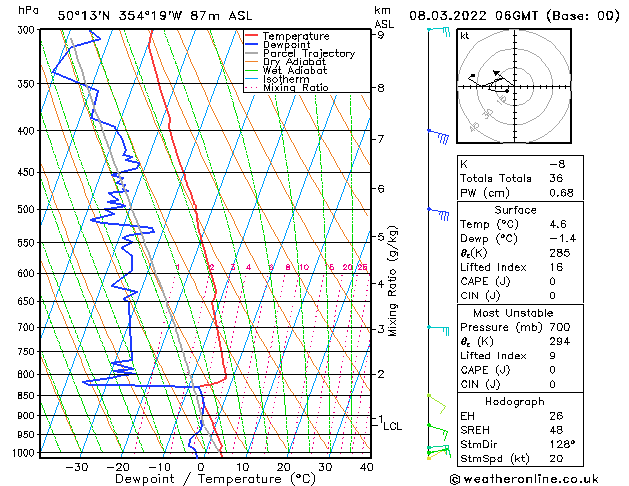Click the Surface section heading
The width and height of the screenshot is (629, 486).
click(x=515, y=210)
